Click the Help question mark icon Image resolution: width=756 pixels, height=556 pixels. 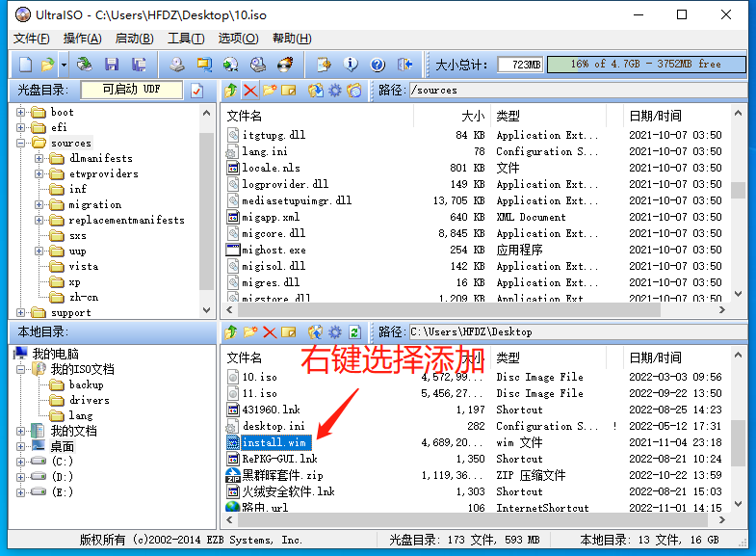378,65
